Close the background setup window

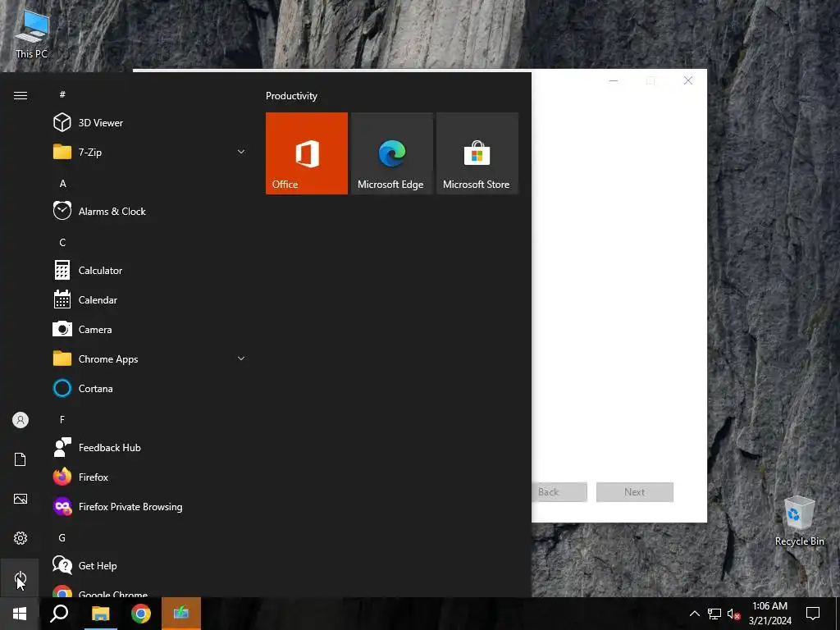[x=688, y=81]
